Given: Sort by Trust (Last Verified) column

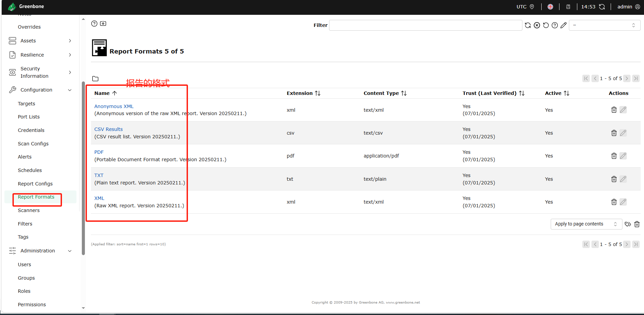Looking at the screenshot, I should 493,93.
